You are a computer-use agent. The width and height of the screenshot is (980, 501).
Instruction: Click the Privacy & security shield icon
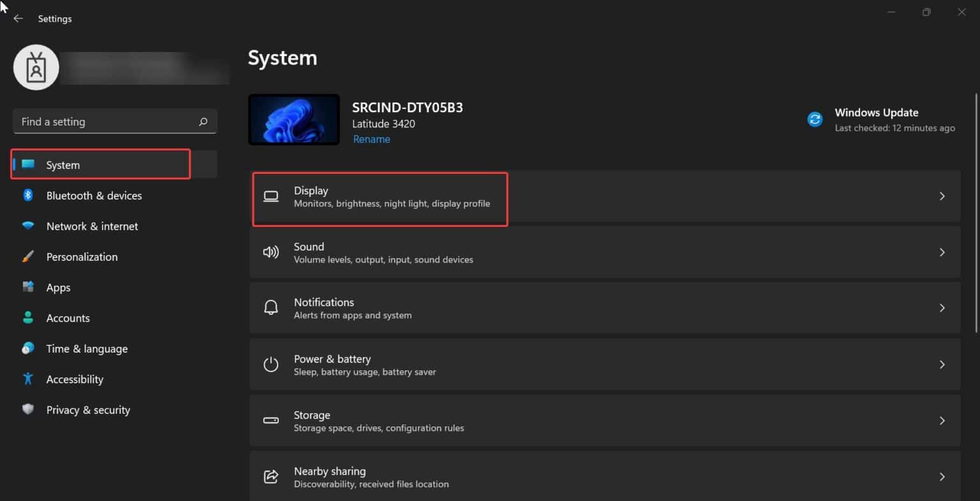point(27,409)
